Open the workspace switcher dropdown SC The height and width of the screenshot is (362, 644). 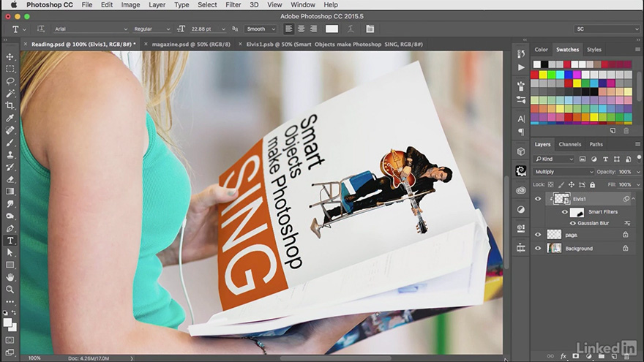(607, 29)
